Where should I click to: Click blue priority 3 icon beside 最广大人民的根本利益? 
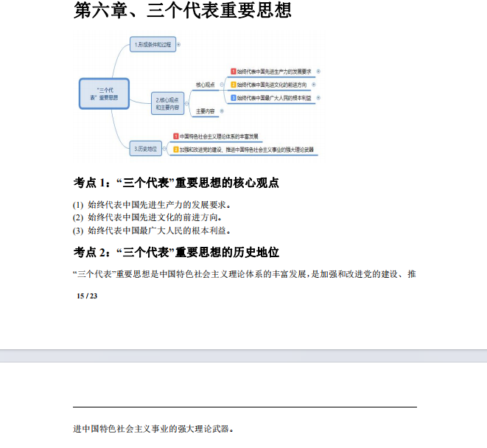[234, 98]
